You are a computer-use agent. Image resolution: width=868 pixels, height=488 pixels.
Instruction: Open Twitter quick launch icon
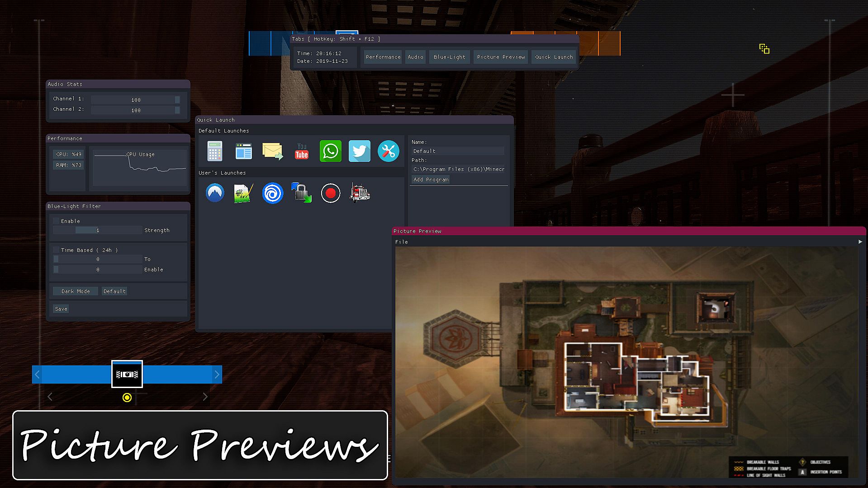click(360, 151)
